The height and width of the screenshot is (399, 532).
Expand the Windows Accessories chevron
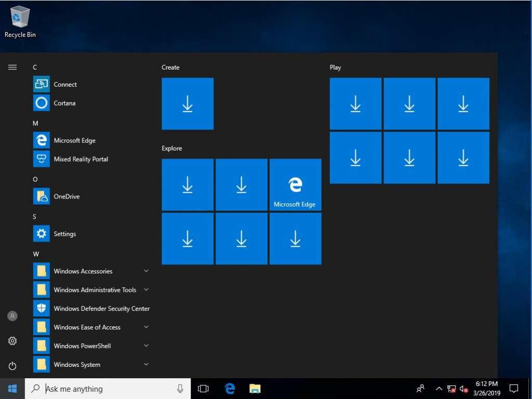tap(146, 271)
